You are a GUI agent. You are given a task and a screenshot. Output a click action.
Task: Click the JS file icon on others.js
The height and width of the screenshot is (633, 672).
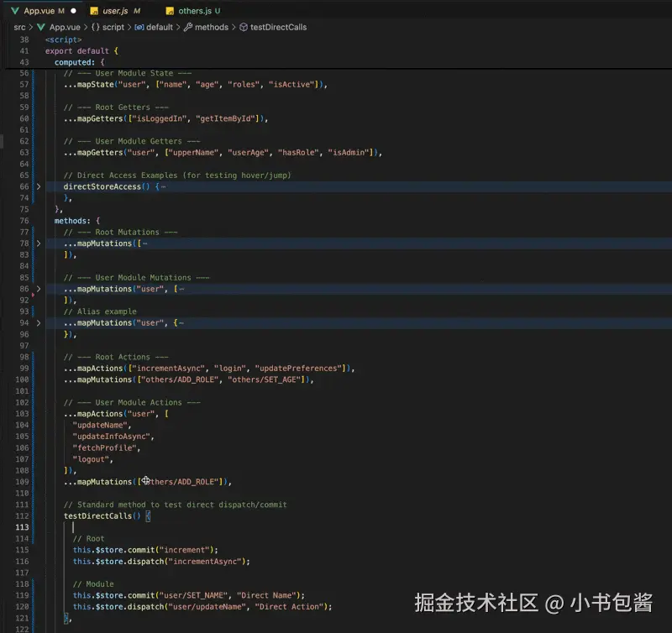click(x=169, y=11)
